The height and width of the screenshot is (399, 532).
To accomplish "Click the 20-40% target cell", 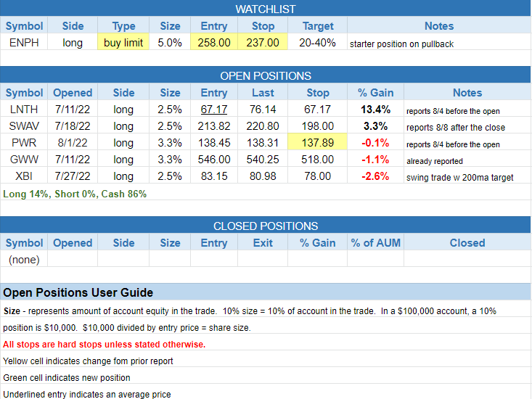I will (317, 43).
